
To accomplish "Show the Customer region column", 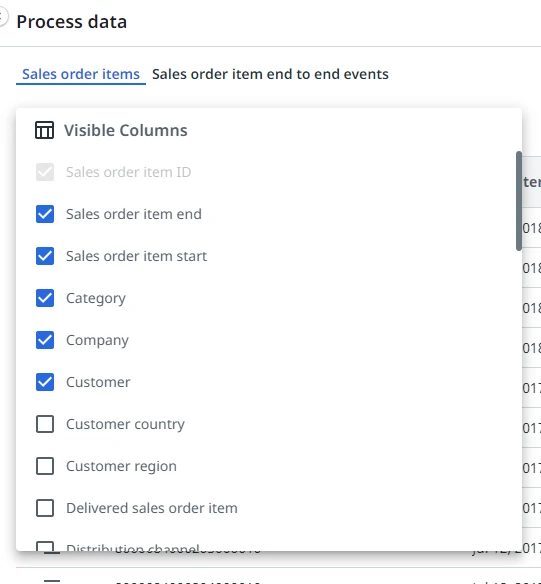I will point(45,466).
